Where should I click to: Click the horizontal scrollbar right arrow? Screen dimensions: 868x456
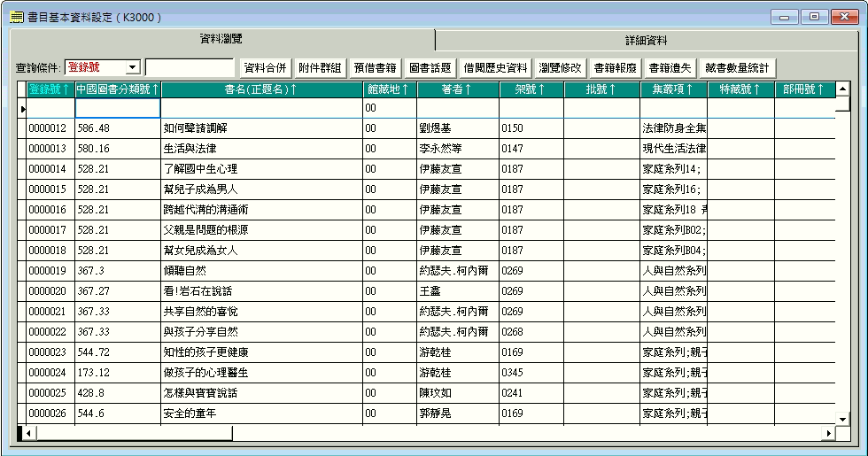(829, 433)
